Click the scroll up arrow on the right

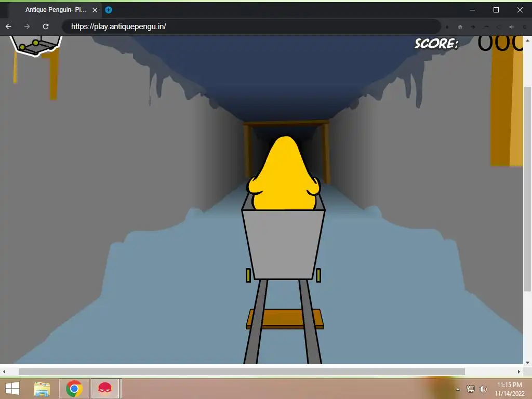click(x=527, y=41)
